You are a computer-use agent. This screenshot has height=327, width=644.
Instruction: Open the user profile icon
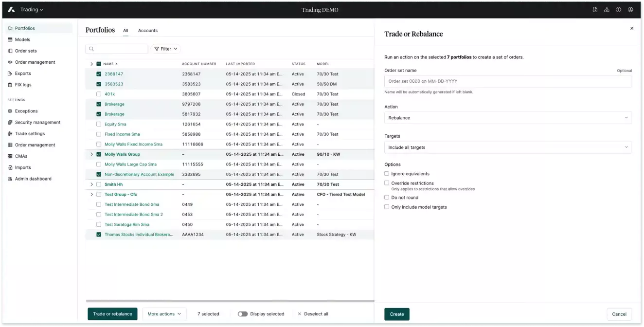click(630, 10)
